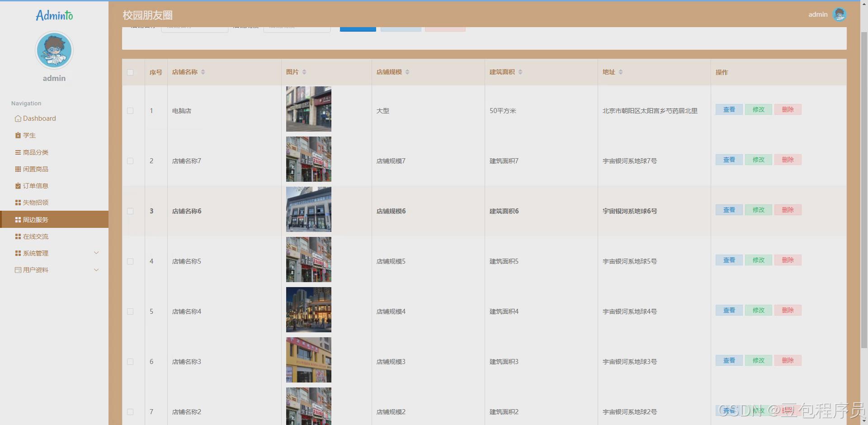Open the 店铺名称4 night-scene thumbnail

(309, 310)
